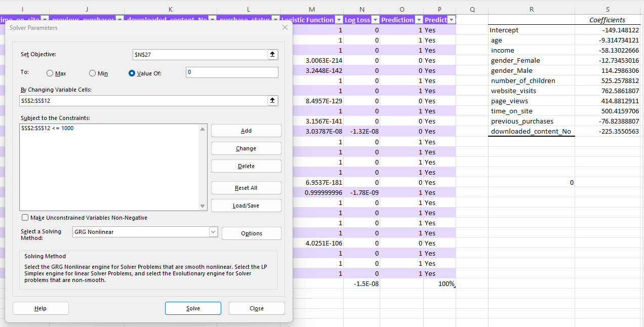Close the Solver Parameters dialog with X

(x=285, y=27)
